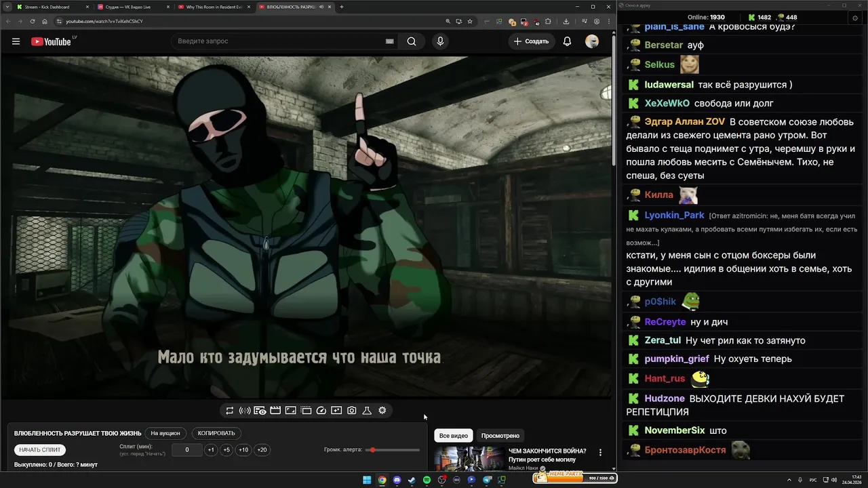Click browser zoom magnifier in address bar
The image size is (868, 488).
pos(448,21)
